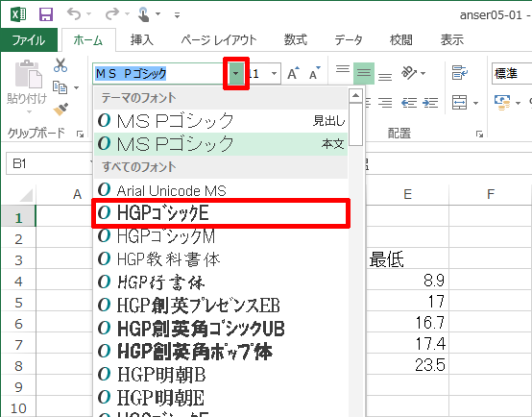This screenshot has width=532, height=417.
Task: Select Arial Unicode MS font
Action: pos(221,190)
